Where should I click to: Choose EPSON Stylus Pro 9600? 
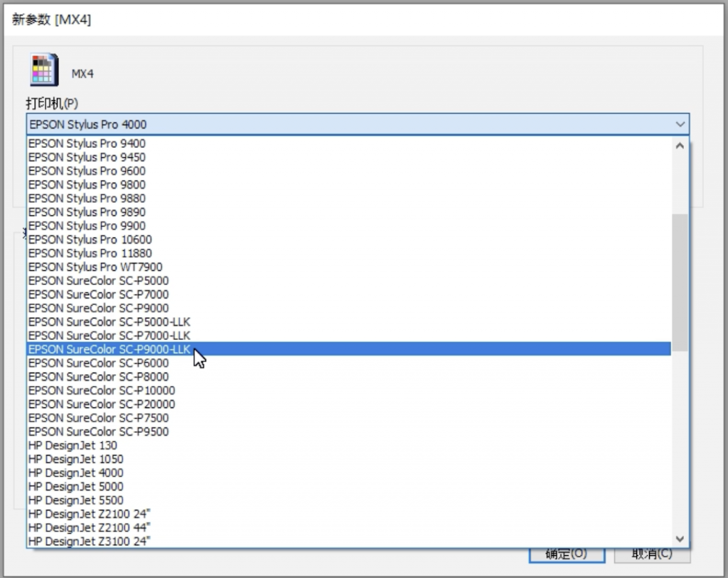348,171
